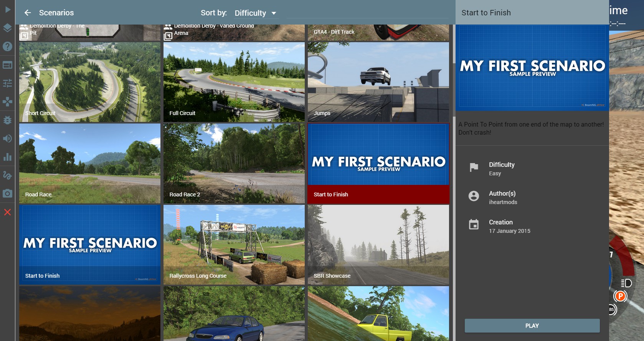Click the Point To Point scenario description
644x341 pixels.
click(x=531, y=128)
